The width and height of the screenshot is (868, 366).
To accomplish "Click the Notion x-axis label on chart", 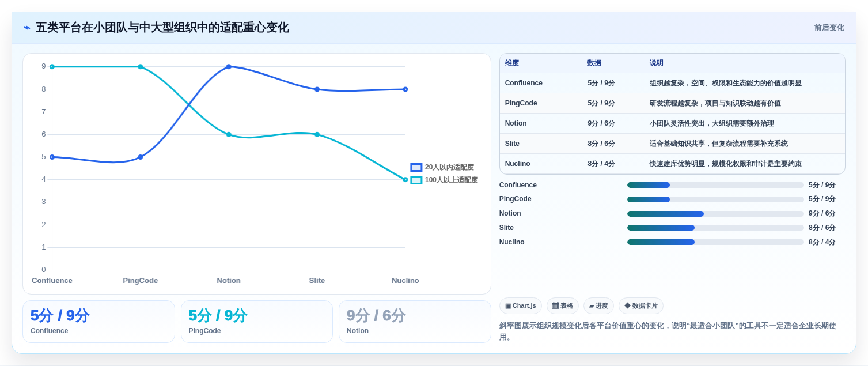I will (x=229, y=281).
